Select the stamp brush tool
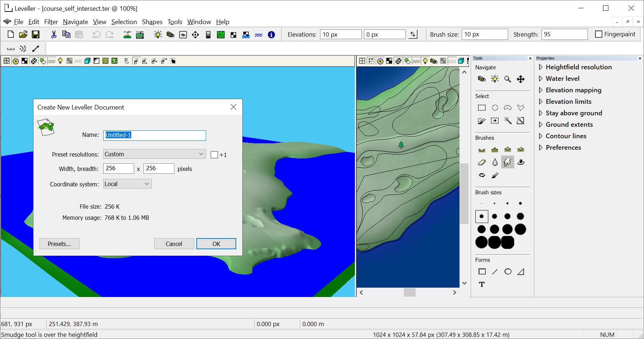Image resolution: width=644 pixels, height=339 pixels. point(521,162)
